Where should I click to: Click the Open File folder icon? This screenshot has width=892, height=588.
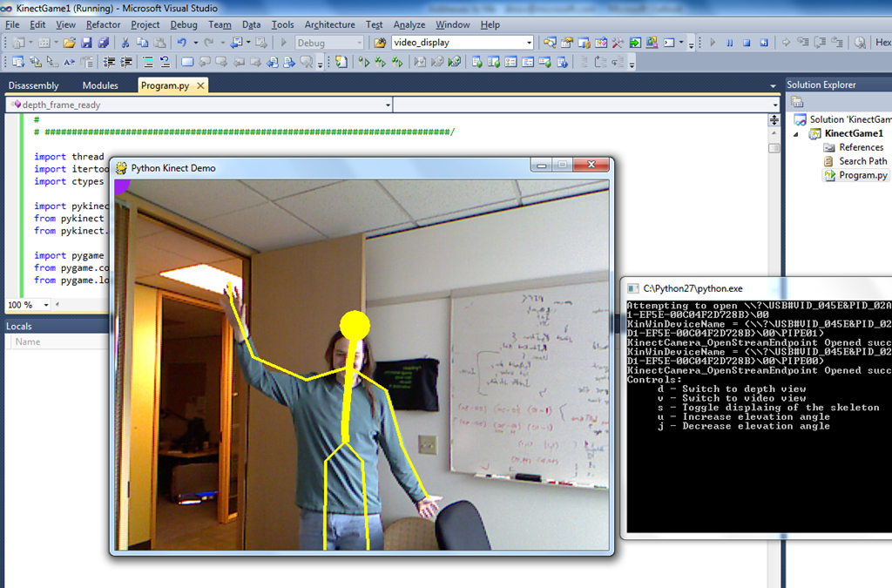point(70,43)
